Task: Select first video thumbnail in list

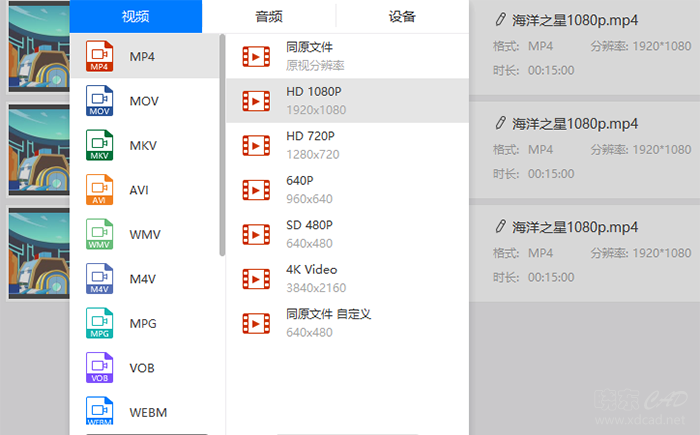Action: point(39,46)
